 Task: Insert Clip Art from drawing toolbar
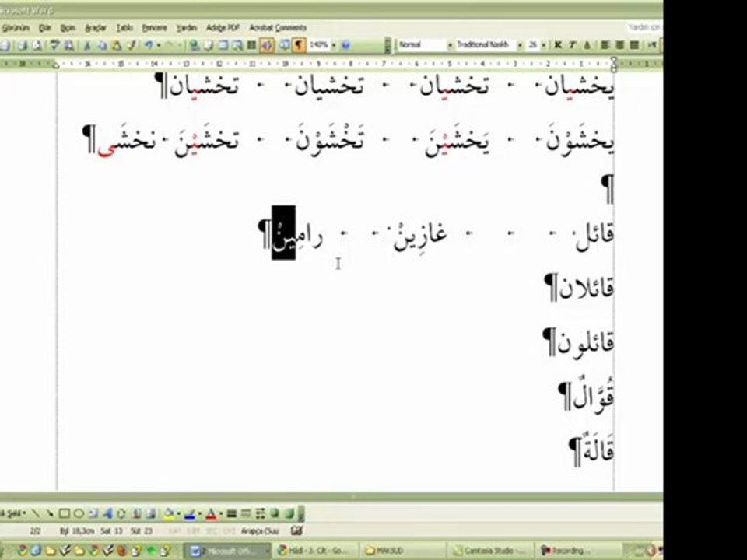coord(137,513)
